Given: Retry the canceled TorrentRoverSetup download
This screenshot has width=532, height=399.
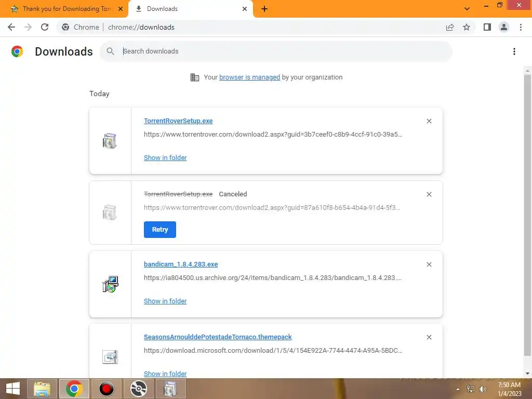Looking at the screenshot, I should (x=160, y=230).
